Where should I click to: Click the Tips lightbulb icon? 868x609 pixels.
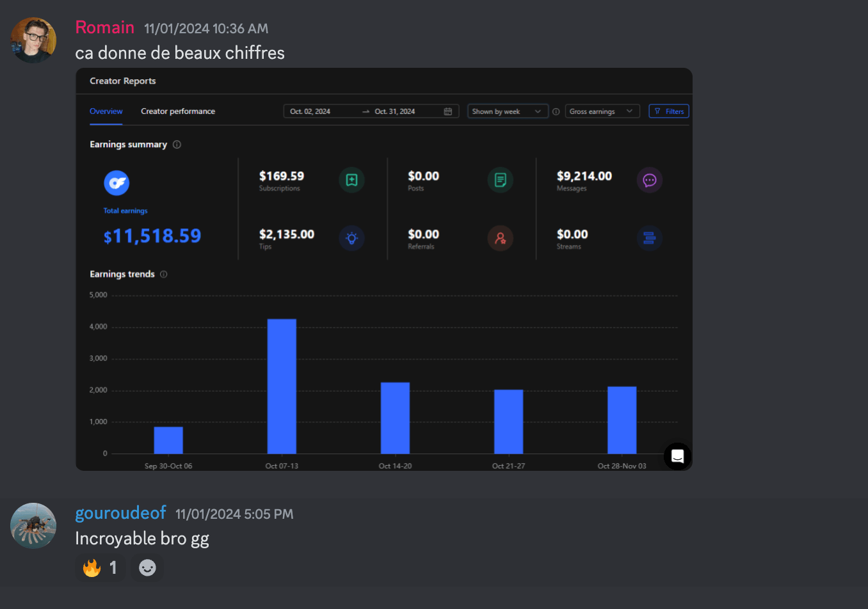(351, 239)
